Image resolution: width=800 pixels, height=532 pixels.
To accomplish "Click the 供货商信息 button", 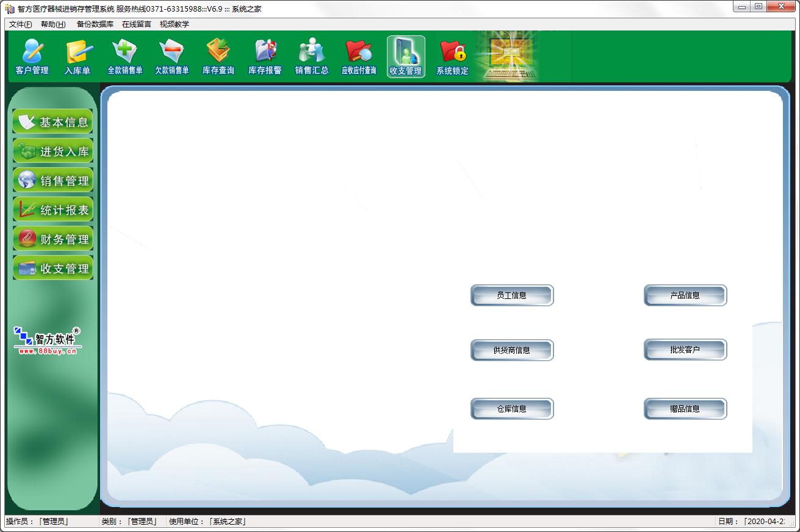I will coord(512,350).
